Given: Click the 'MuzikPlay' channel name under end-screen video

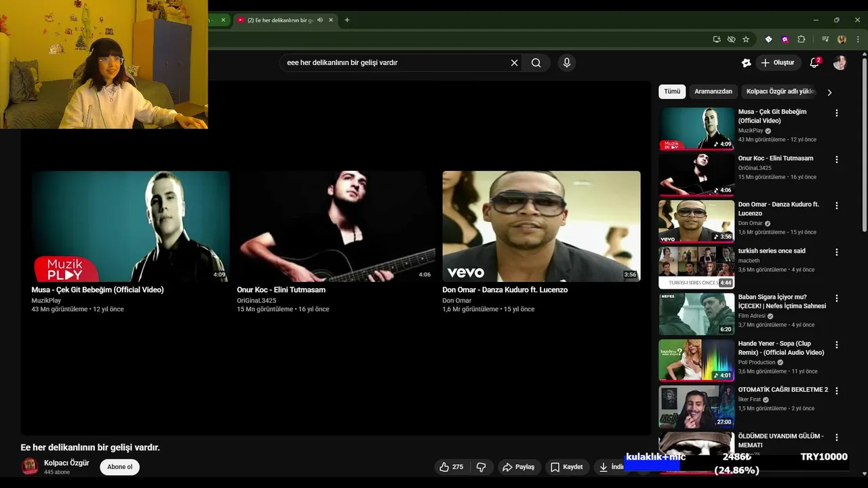Looking at the screenshot, I should click(x=46, y=301).
